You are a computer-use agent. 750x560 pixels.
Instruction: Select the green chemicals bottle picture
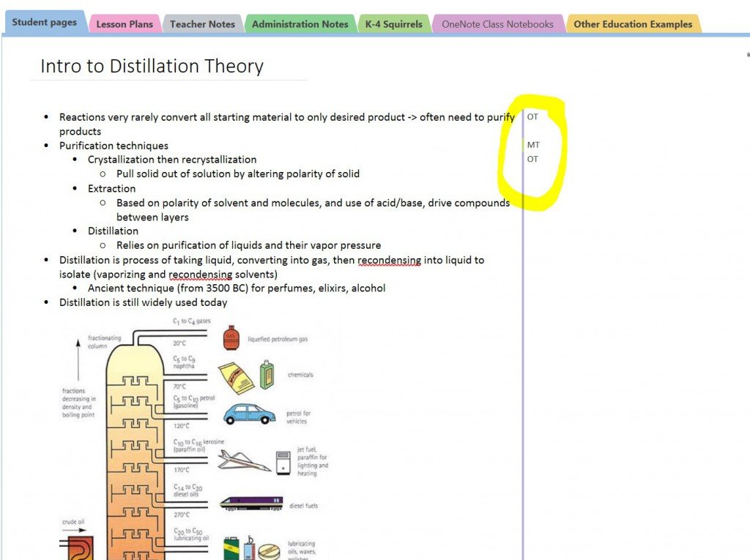[267, 374]
